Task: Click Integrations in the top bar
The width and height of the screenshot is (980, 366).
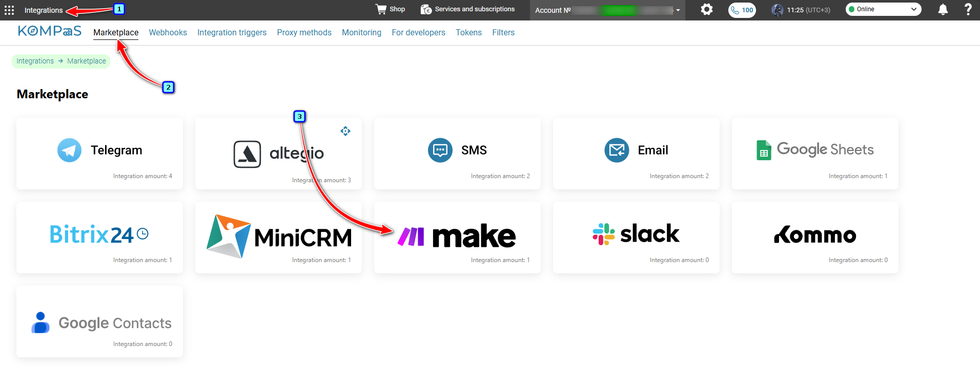Action: coord(44,10)
